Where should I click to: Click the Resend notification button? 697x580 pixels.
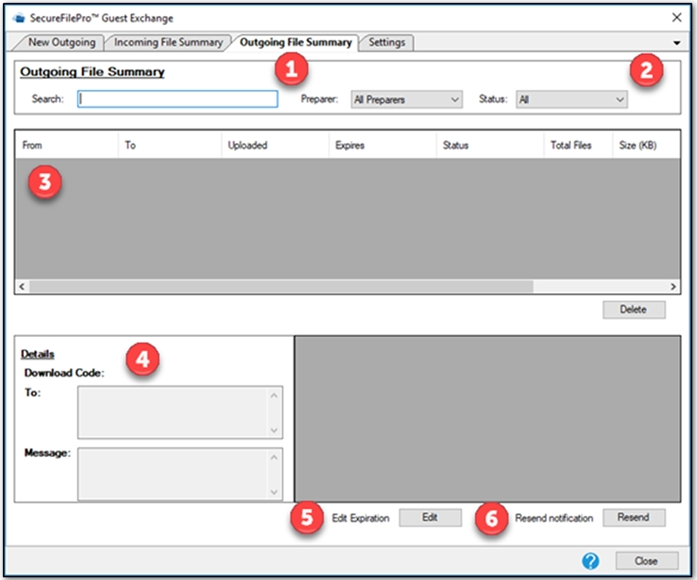632,518
